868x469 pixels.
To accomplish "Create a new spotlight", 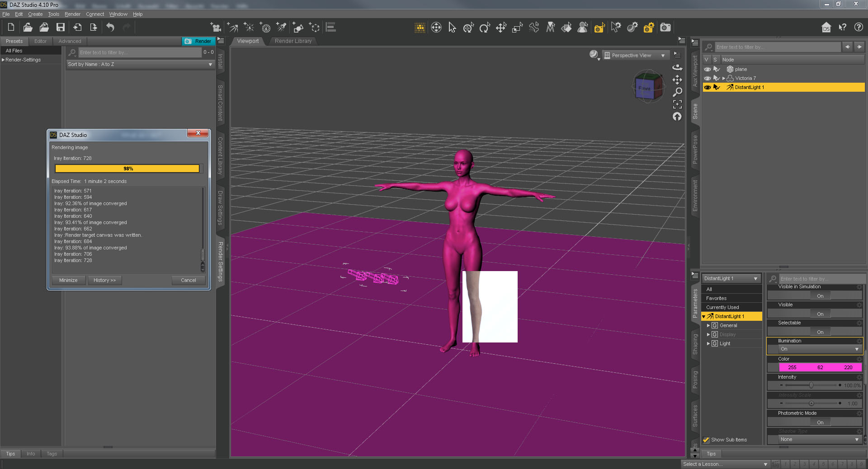I will pyautogui.click(x=282, y=28).
